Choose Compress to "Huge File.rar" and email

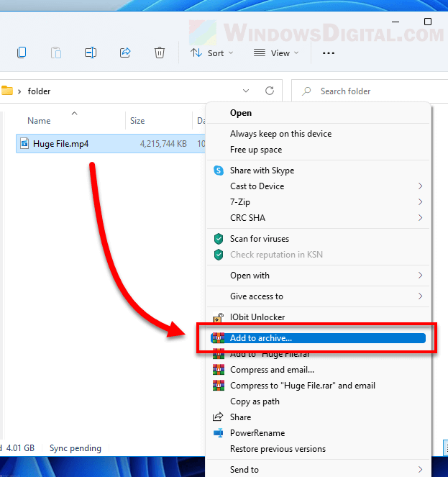[x=318, y=386]
